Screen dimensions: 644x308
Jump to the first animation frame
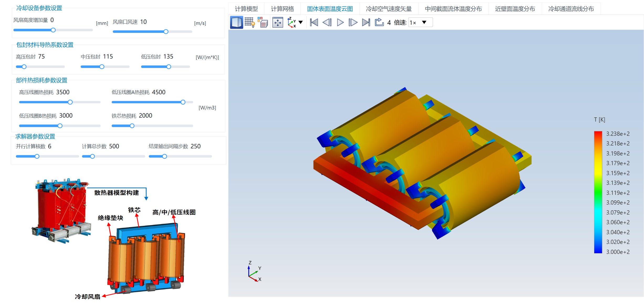[314, 23]
